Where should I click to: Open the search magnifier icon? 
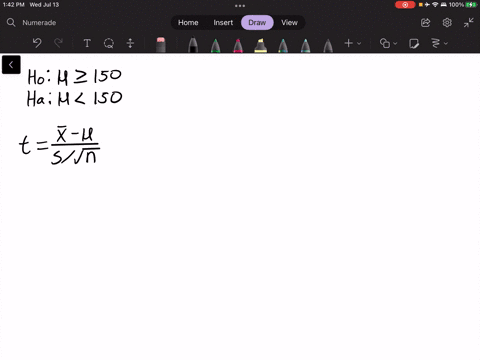[x=11, y=23]
